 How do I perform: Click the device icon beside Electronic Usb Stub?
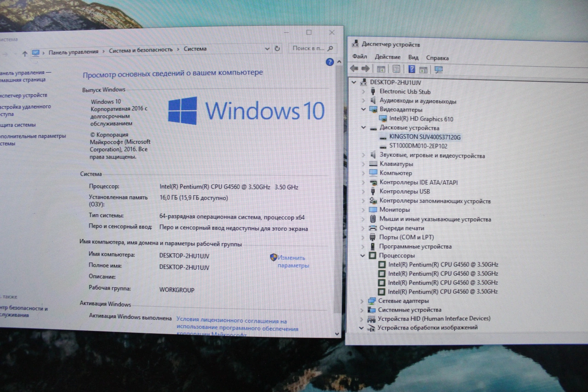pos(373,91)
